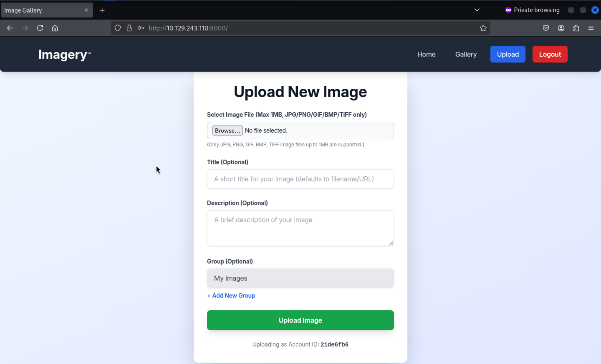The width and height of the screenshot is (601, 364).
Task: Click the browser back arrow
Action: coord(10,28)
